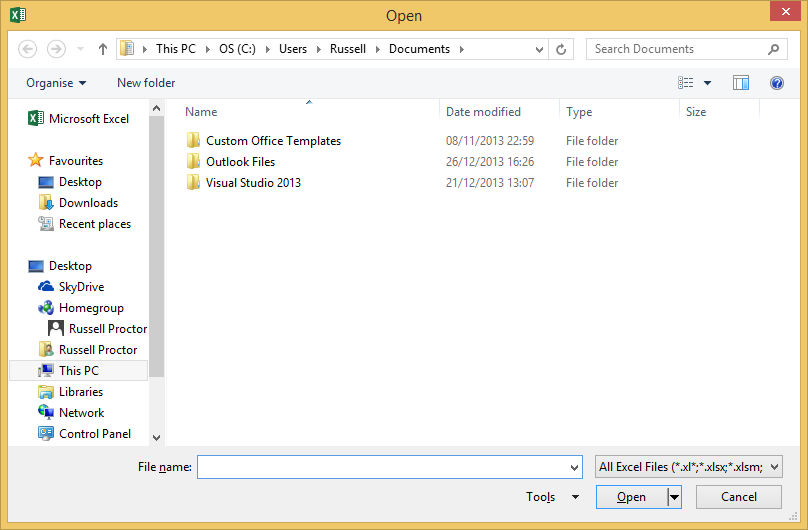808x530 pixels.
Task: Click Users in the address breadcrumb
Action: point(293,49)
